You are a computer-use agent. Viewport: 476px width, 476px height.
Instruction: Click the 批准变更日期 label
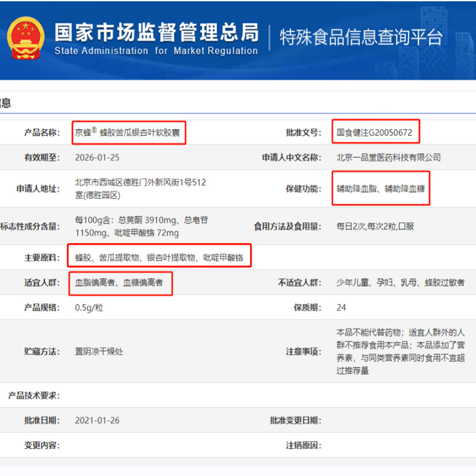tap(296, 420)
